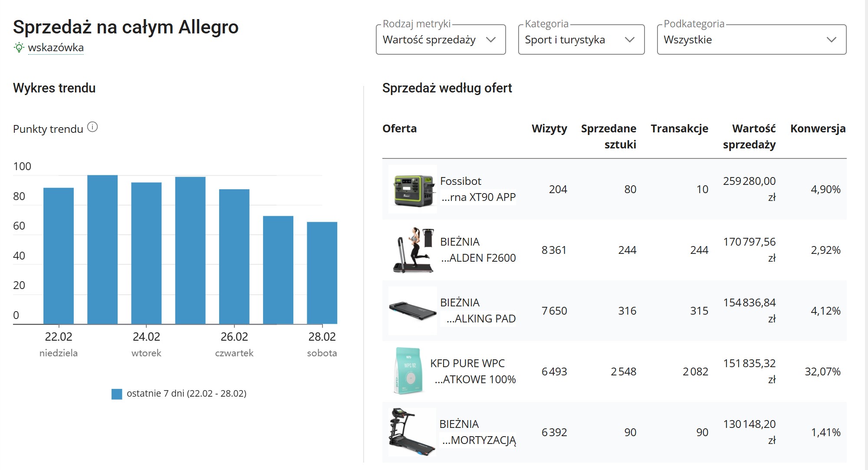Click the chart bar for 28.02 sobota
Image resolution: width=868 pixels, height=470 pixels.
coord(322,273)
